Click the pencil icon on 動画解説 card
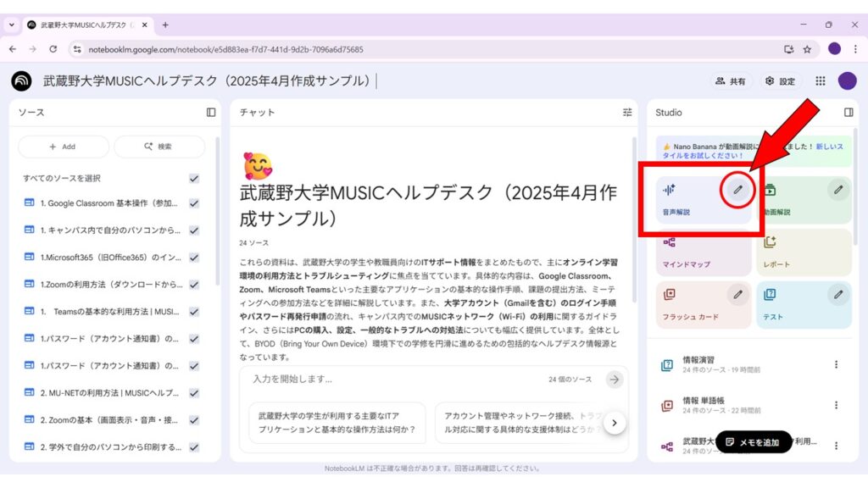This screenshot has width=868, height=488. [x=838, y=190]
